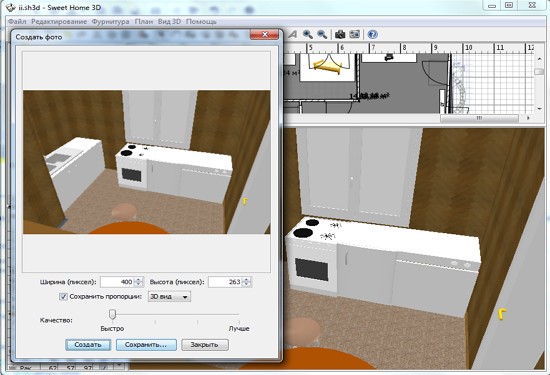Viewport: 550px width, 375px height.
Task: Open the Вид 3D menu
Action: tap(169, 21)
